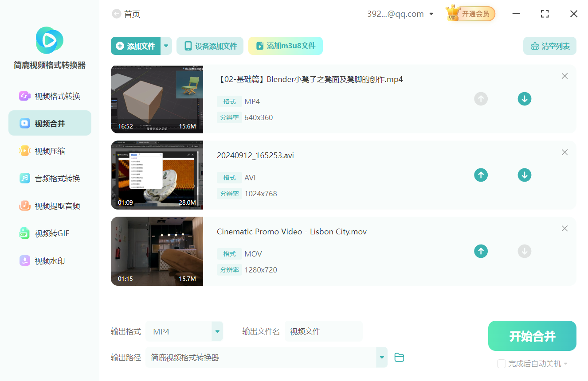Click the disabled up arrow on Blender file

pos(481,99)
